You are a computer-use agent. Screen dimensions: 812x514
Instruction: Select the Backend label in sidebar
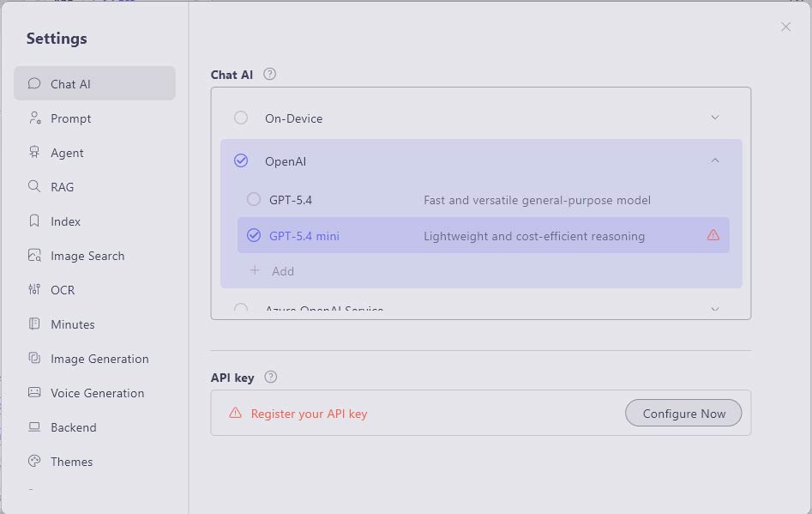[x=74, y=427]
